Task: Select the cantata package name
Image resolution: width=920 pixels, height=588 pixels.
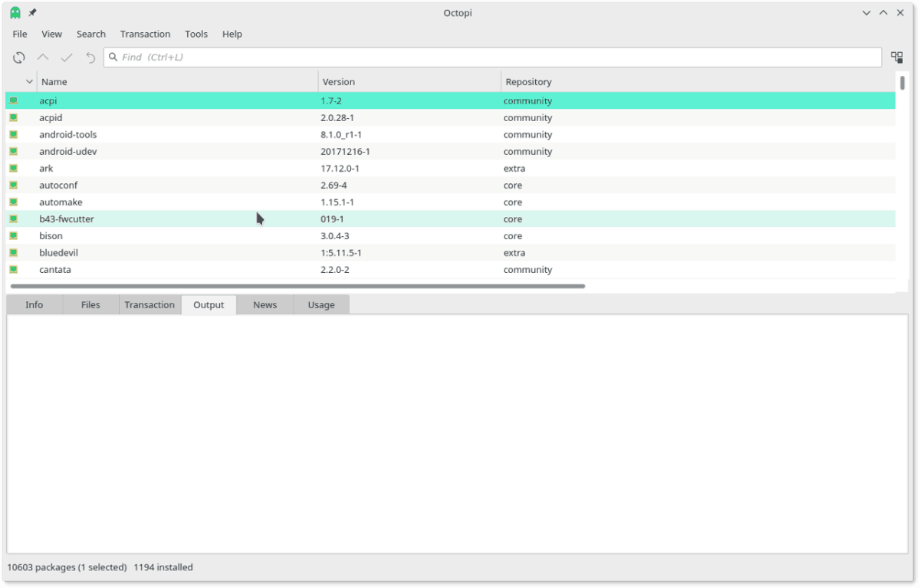Action: pos(55,270)
